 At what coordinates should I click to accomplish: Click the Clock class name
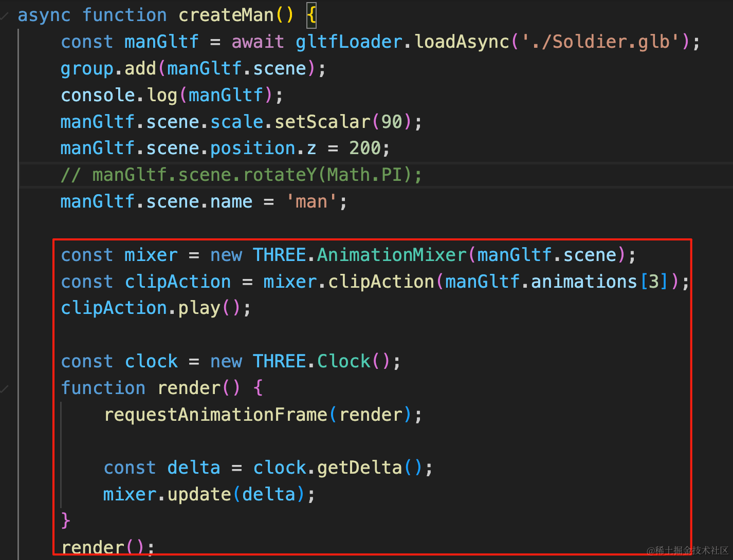coord(344,361)
